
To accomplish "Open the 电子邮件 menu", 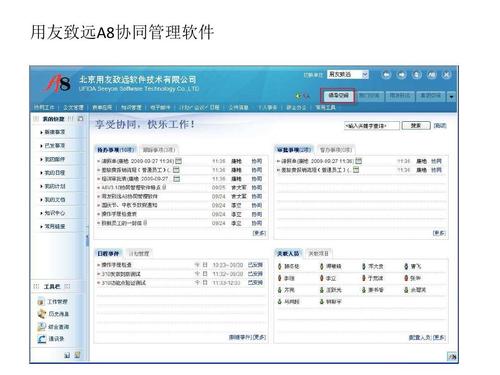I will (x=160, y=107).
